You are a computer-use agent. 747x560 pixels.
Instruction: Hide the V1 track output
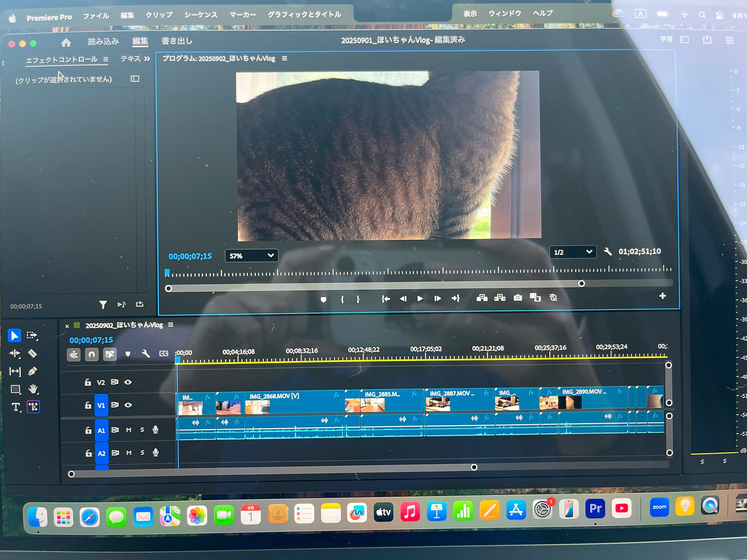128,405
